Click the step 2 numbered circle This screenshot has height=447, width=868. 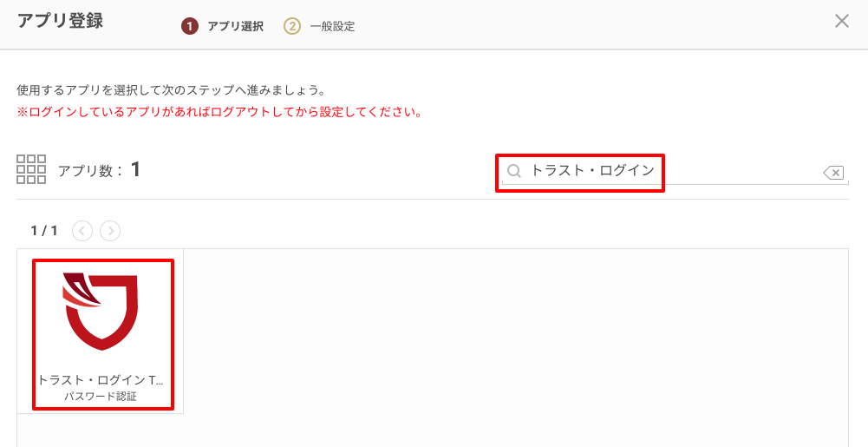(291, 26)
